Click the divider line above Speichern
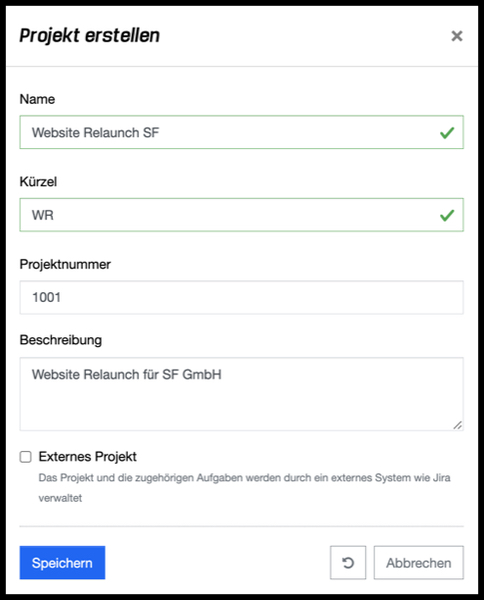484x600 pixels. [241, 527]
